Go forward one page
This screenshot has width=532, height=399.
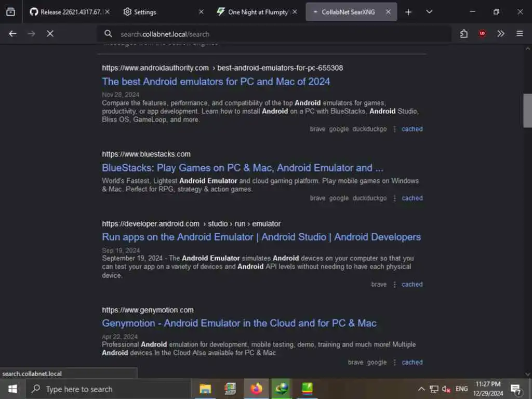31,34
